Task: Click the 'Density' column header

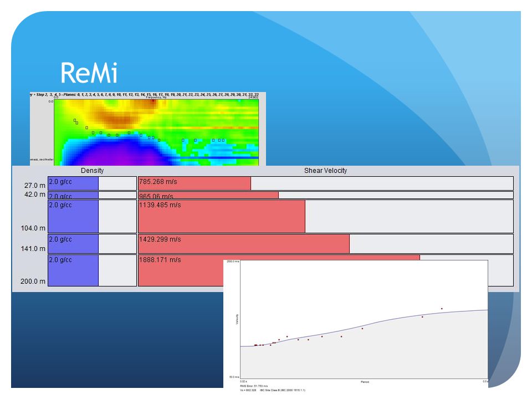Action: (x=92, y=171)
